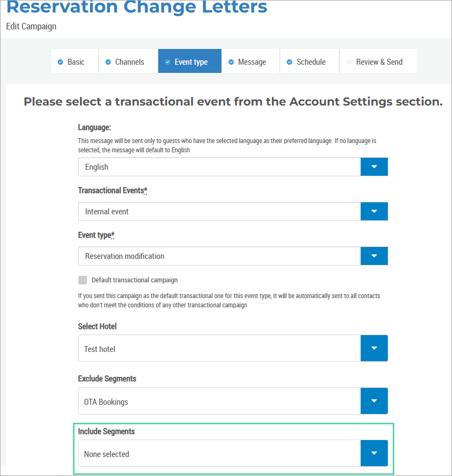Enable Default transactional campaign checkbox
Viewport: 452px width, 476px height.
point(83,280)
